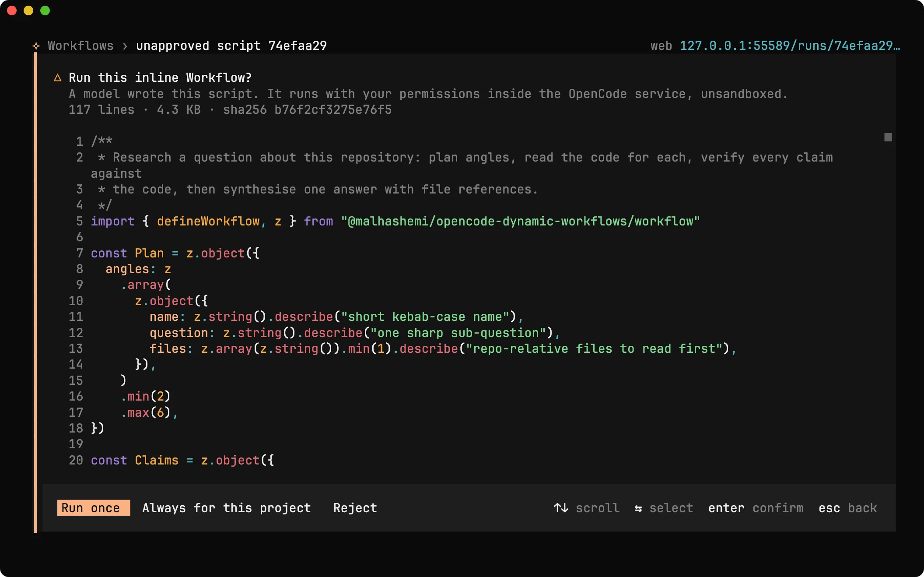Click the 'select' hint label
This screenshot has width=924, height=577.
click(x=671, y=508)
